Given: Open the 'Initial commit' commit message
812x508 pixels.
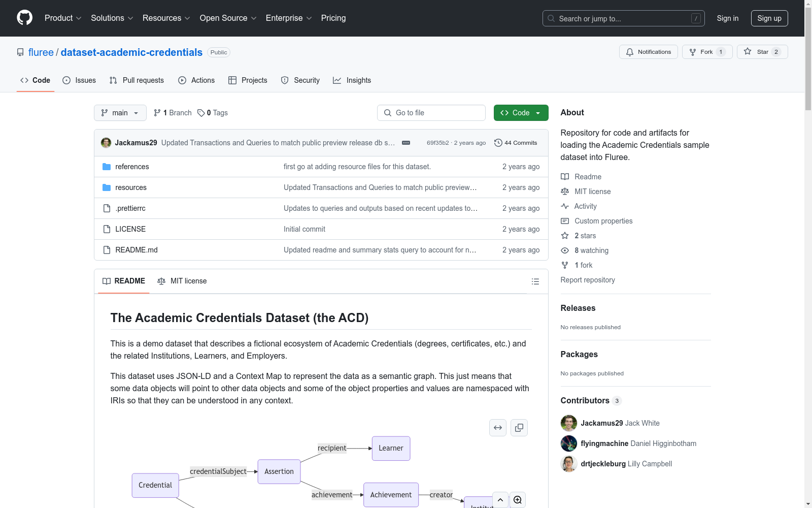Looking at the screenshot, I should (x=304, y=229).
